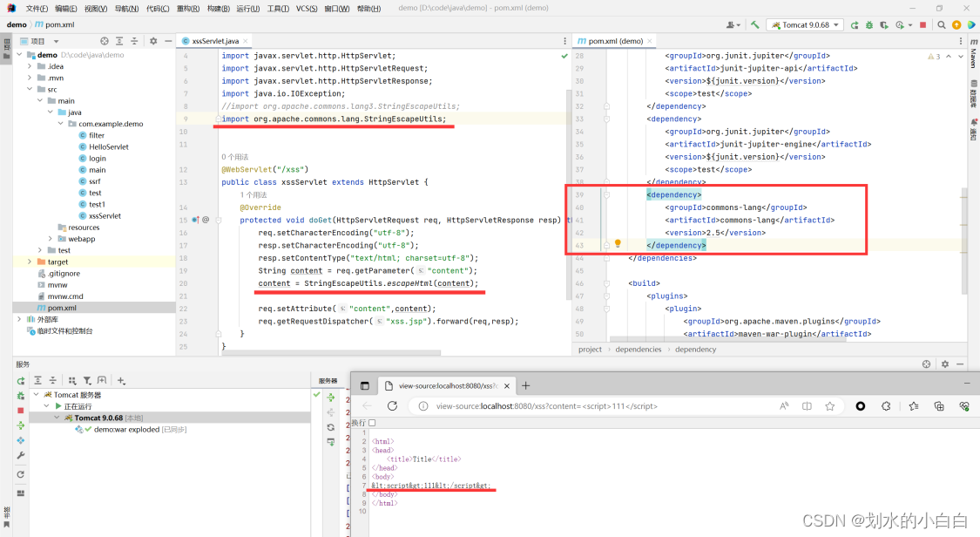The height and width of the screenshot is (537, 980).
Task: Close the view-source browser tab
Action: pos(507,385)
